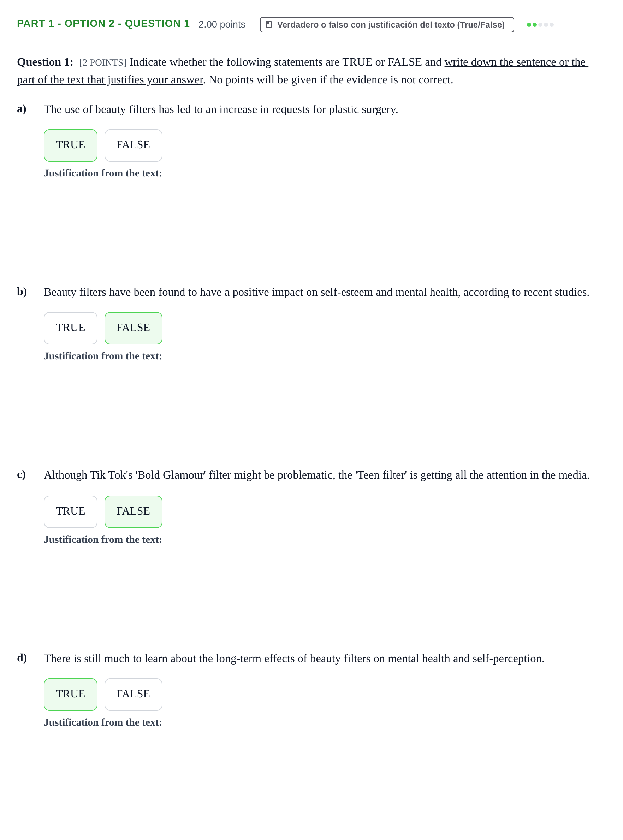623x840 pixels.
Task: Click the 2.00 points label
Action: (222, 24)
